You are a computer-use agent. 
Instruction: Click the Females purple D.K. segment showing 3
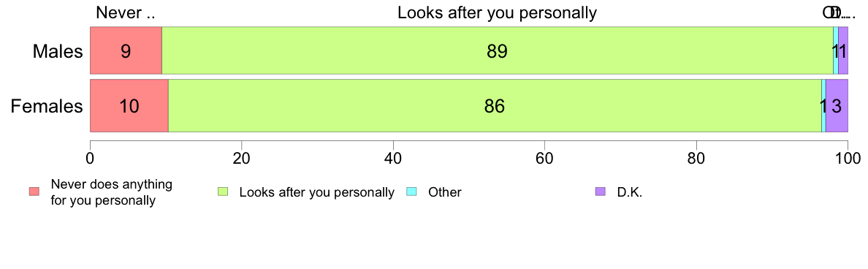pos(837,106)
